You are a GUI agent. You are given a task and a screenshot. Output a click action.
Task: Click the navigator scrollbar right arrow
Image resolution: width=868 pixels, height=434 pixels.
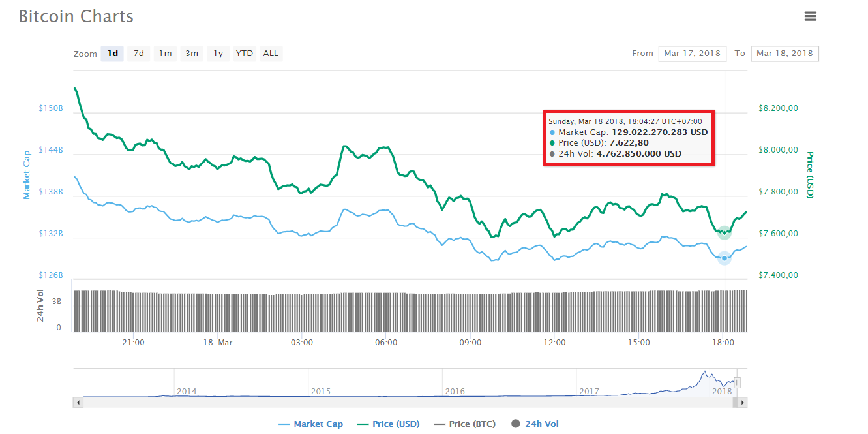pos(743,403)
